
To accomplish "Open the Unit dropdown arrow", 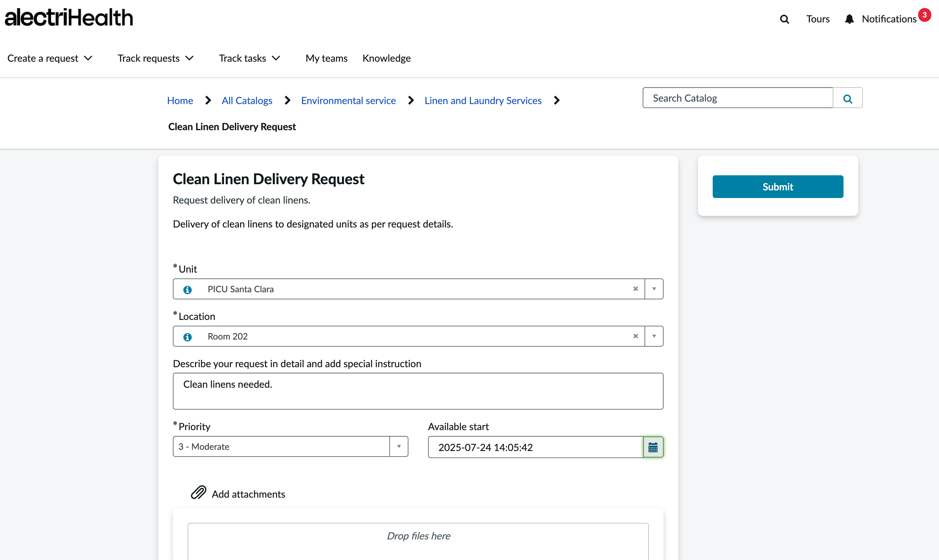I will point(654,289).
